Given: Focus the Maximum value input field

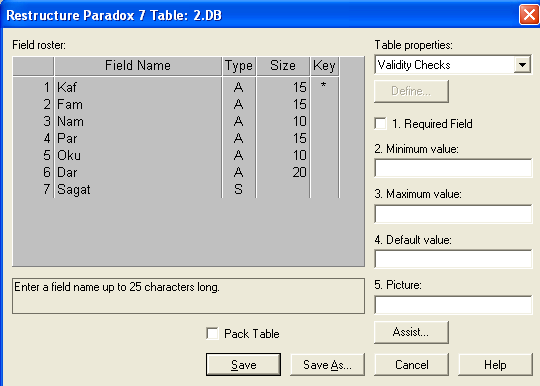Looking at the screenshot, I should (x=453, y=214).
